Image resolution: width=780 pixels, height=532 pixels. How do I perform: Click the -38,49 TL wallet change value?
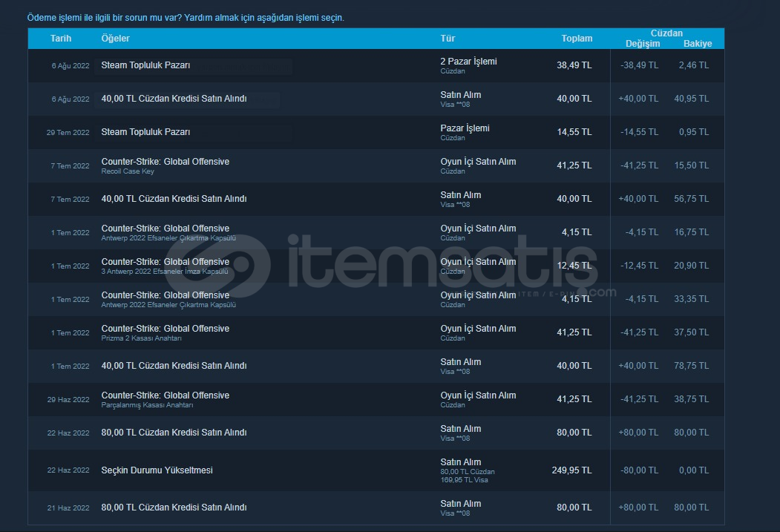point(639,65)
